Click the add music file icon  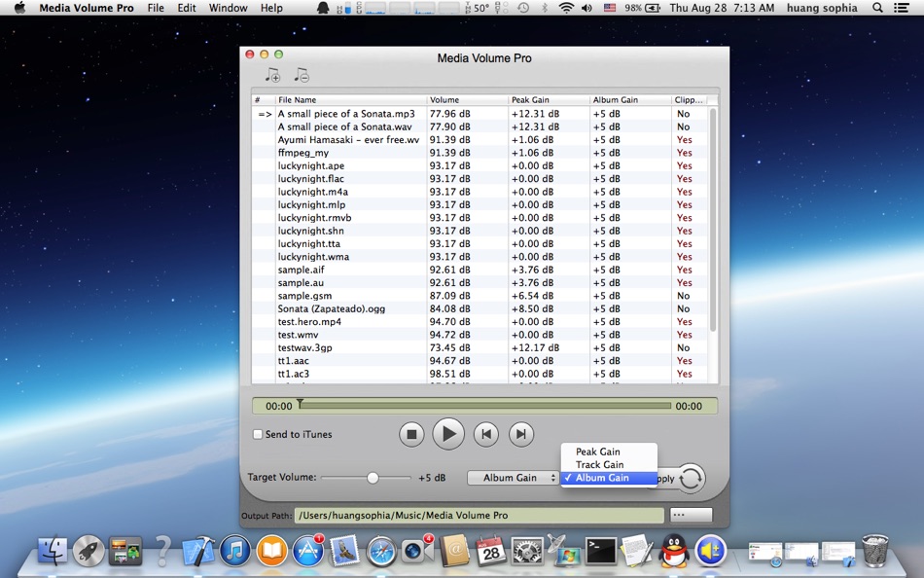[x=271, y=75]
